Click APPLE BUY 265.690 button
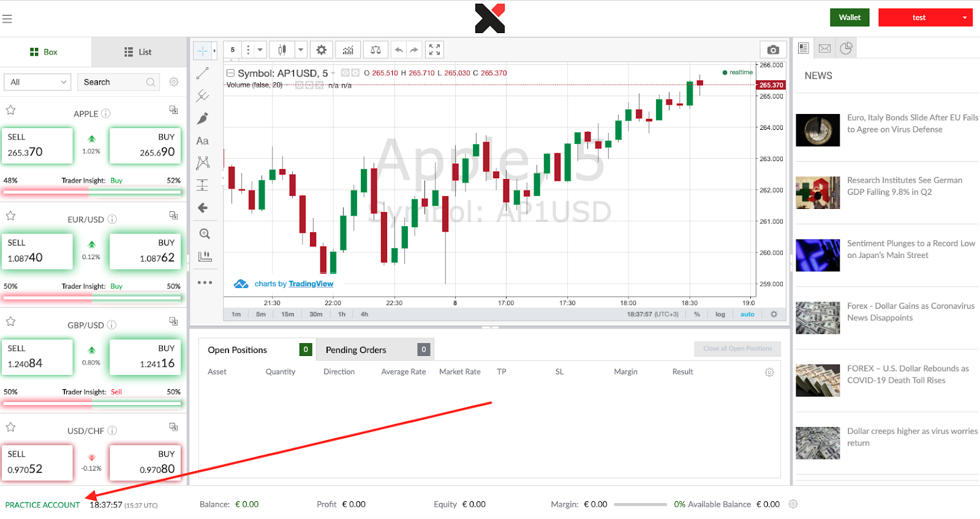 [145, 146]
